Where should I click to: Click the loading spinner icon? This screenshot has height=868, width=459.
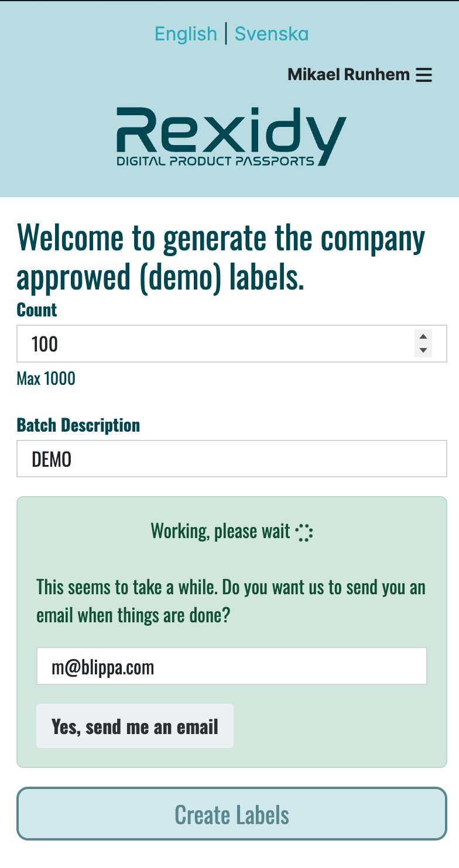[304, 532]
